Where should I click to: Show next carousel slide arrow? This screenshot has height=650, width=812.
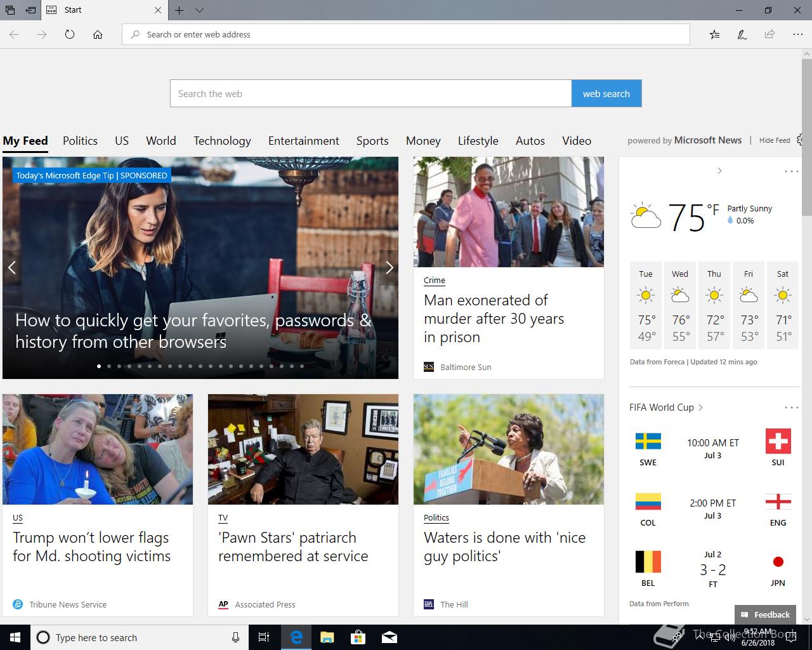(x=389, y=268)
